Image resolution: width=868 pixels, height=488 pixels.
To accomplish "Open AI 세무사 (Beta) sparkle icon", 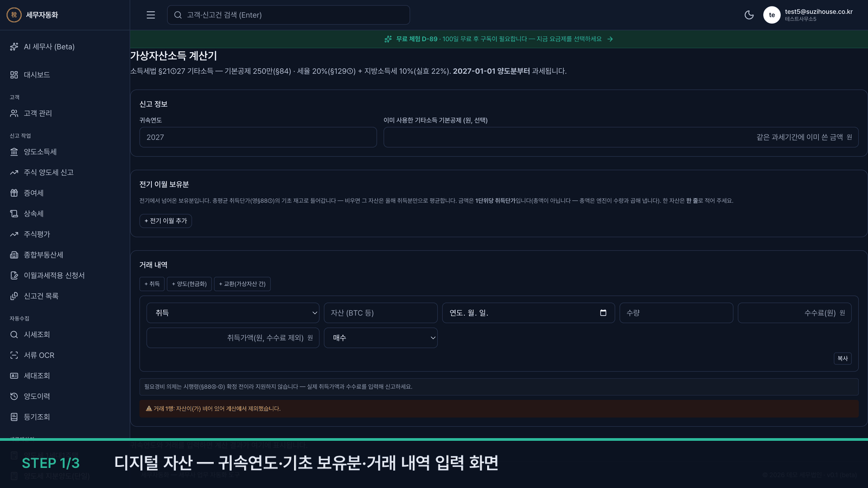I will 14,47.
